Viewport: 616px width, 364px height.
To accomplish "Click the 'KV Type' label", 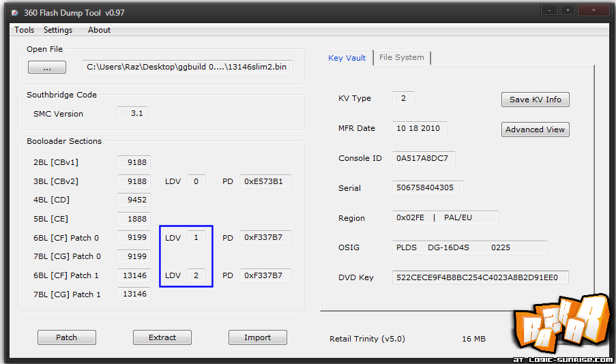I will (x=354, y=98).
